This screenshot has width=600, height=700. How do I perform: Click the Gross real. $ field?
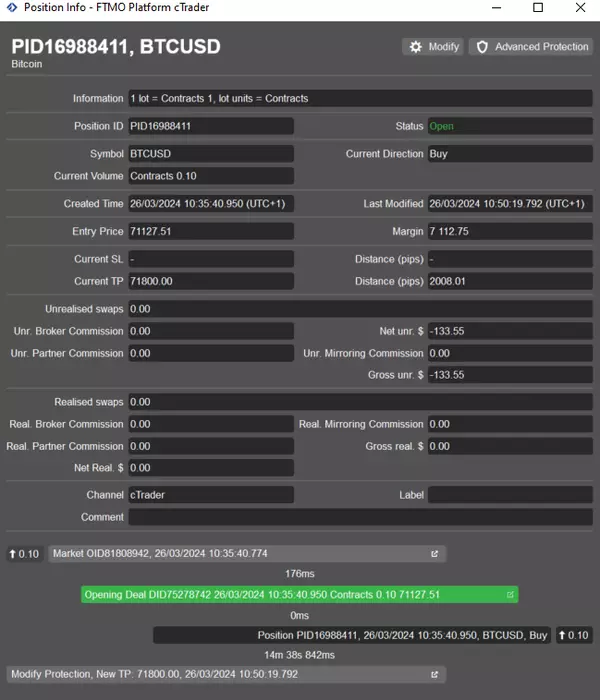click(x=510, y=446)
